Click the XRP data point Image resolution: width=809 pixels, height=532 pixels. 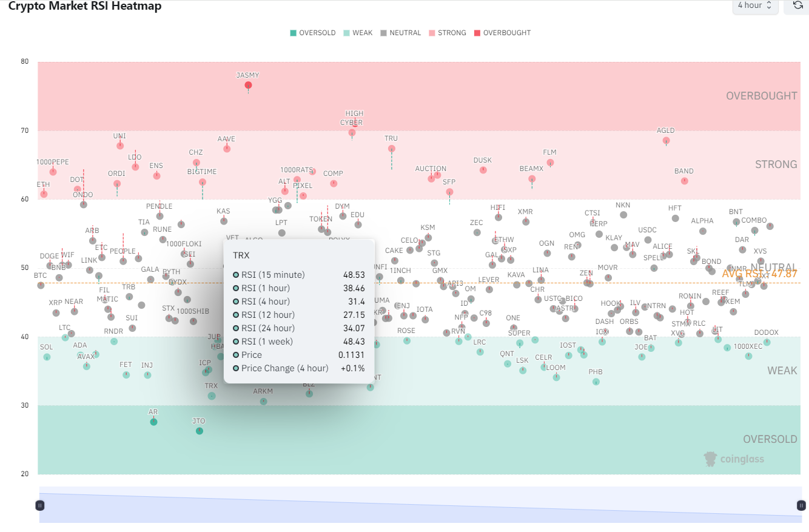click(56, 313)
